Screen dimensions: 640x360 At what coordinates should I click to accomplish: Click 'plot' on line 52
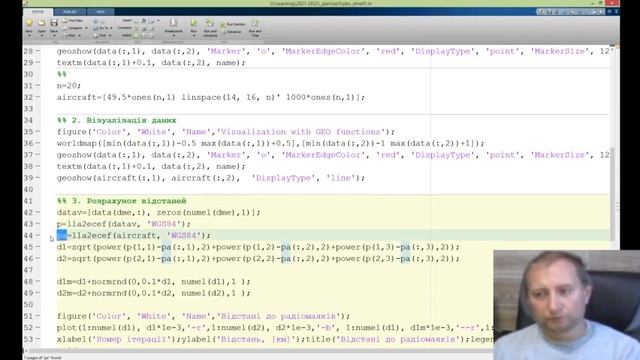(67, 327)
